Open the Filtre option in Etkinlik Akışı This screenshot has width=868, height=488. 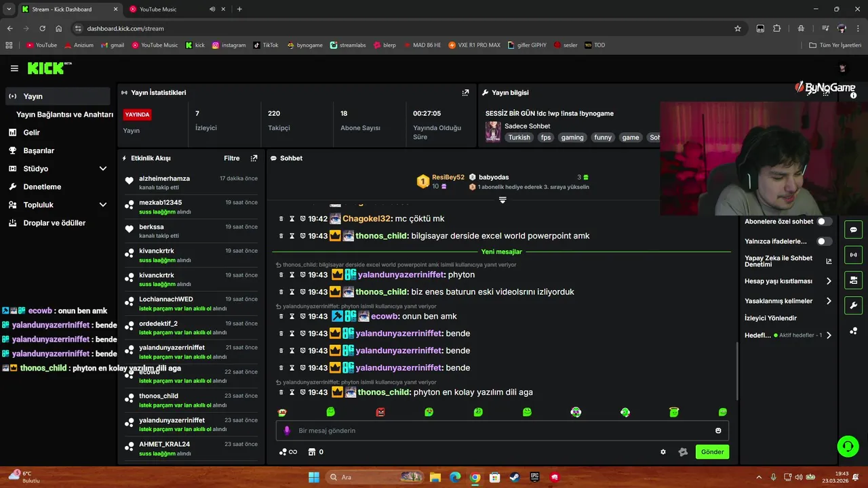pos(232,158)
